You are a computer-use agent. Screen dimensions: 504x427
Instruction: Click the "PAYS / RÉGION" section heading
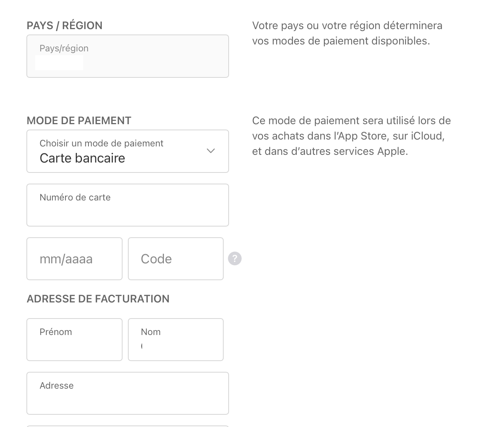click(65, 26)
